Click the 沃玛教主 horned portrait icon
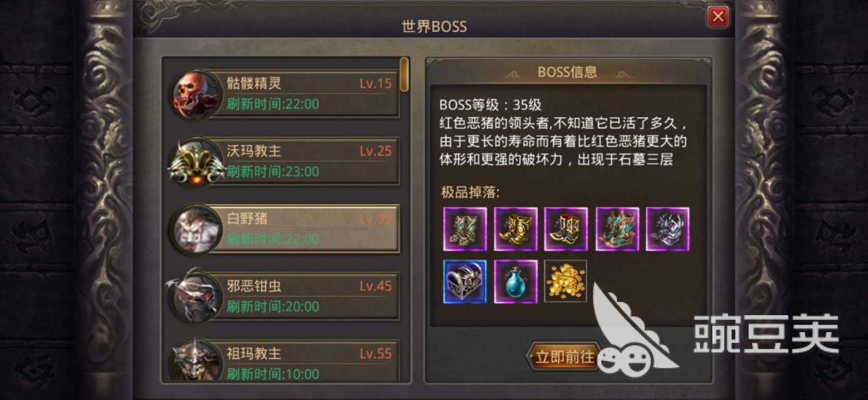 pyautogui.click(x=195, y=162)
